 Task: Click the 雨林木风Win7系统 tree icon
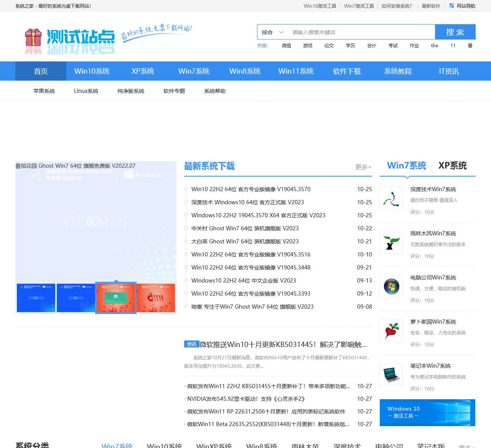point(391,242)
